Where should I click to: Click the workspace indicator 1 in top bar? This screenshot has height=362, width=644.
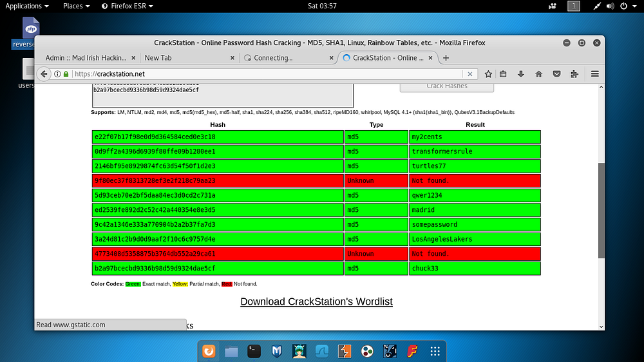574,6
